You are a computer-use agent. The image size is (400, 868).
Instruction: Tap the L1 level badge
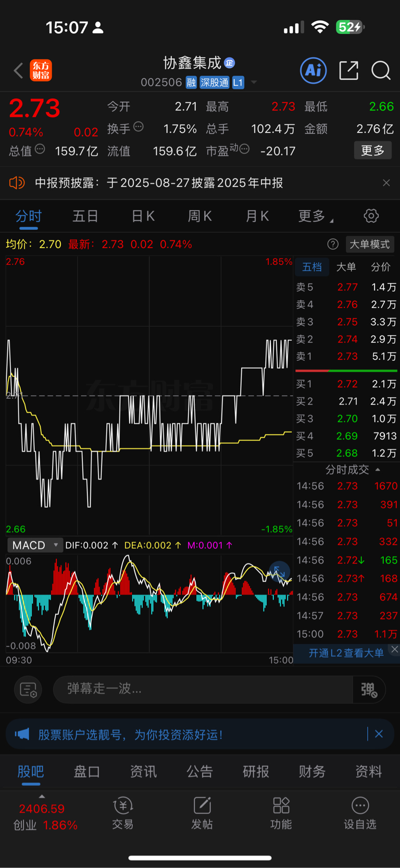click(238, 82)
